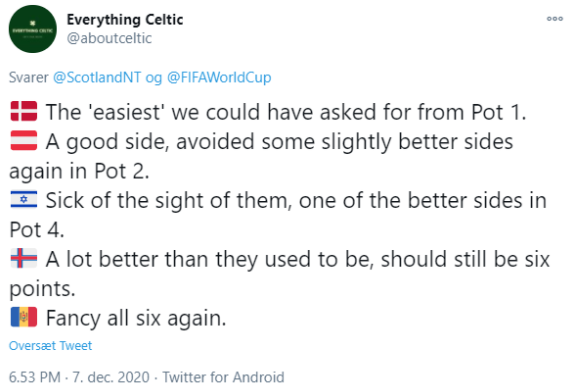The width and height of the screenshot is (580, 392).
Task: Open the @aboutceltic handle
Action: click(109, 38)
